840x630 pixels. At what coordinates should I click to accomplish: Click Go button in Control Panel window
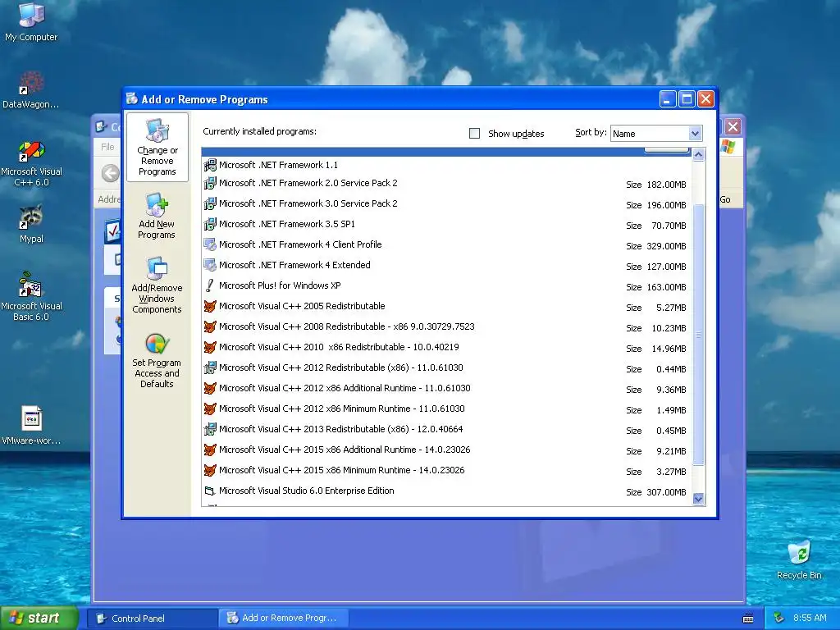[725, 199]
